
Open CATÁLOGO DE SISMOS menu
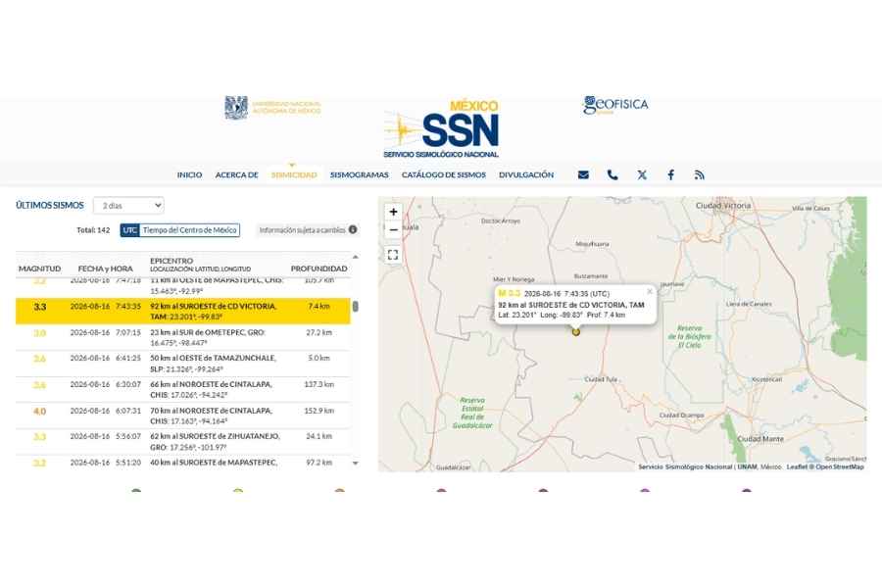coord(444,175)
